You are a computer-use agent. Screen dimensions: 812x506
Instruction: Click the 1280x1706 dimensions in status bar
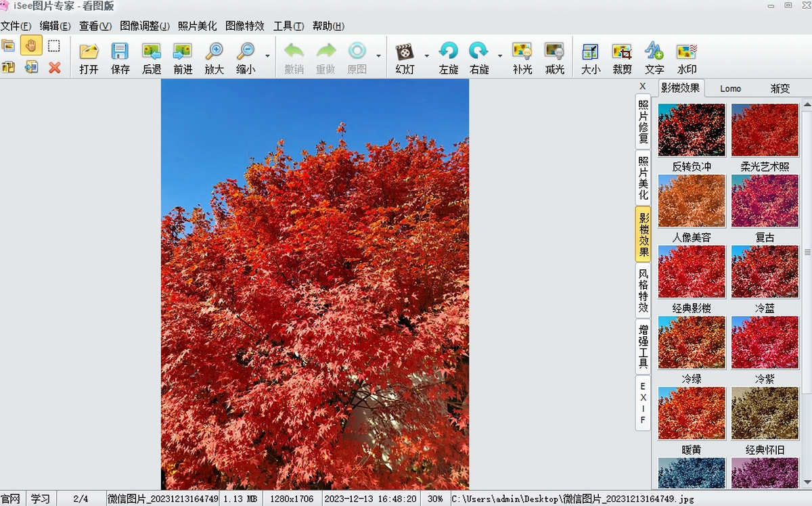290,499
